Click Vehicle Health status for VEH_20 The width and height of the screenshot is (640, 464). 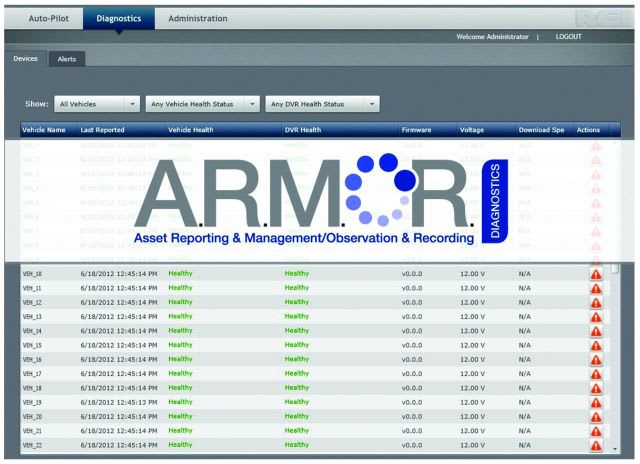point(180,417)
